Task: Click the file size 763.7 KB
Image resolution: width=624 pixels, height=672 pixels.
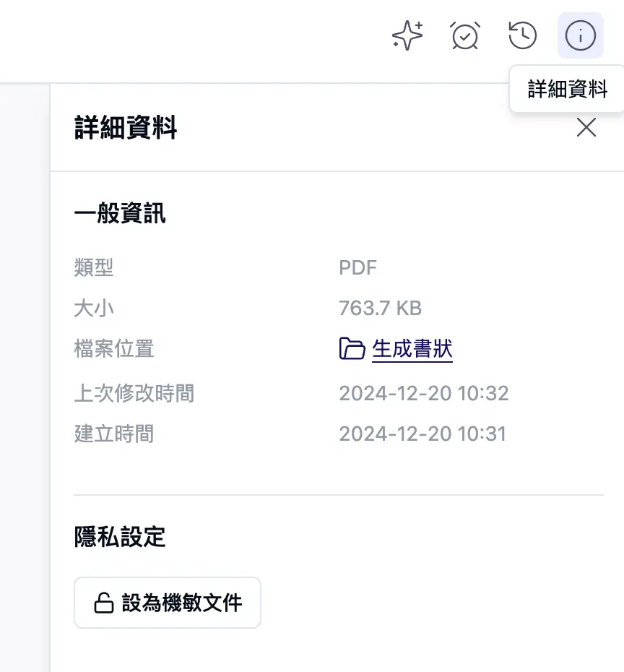Action: [x=381, y=308]
